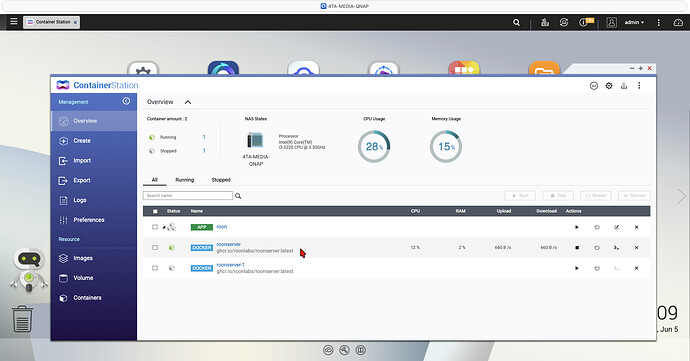Switch to the Stopped tab
The height and width of the screenshot is (361, 690).
tap(221, 180)
